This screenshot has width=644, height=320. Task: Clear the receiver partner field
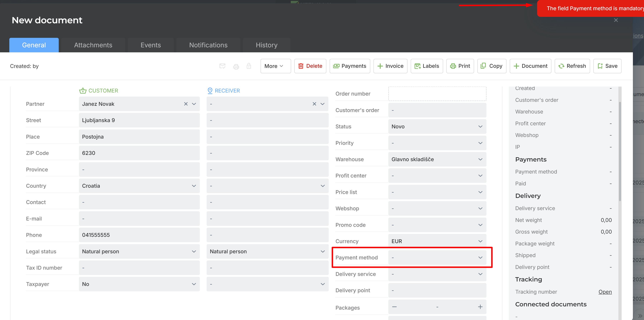pos(314,104)
